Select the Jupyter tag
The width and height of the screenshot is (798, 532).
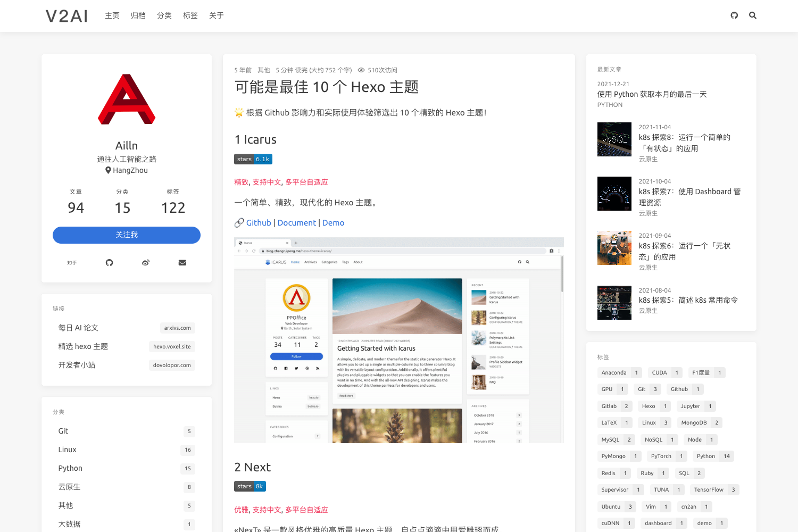point(696,406)
